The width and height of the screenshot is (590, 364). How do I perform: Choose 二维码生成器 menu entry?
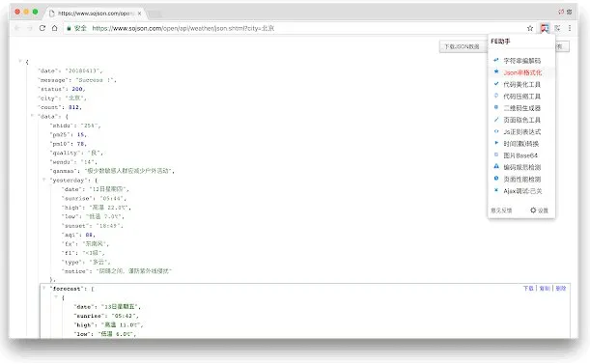521,108
